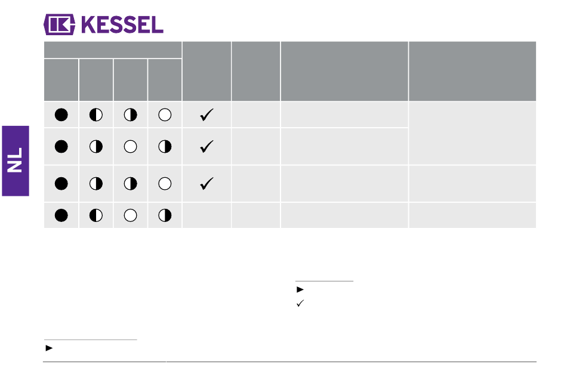Click the first row's empty circle indicator

click(165, 115)
